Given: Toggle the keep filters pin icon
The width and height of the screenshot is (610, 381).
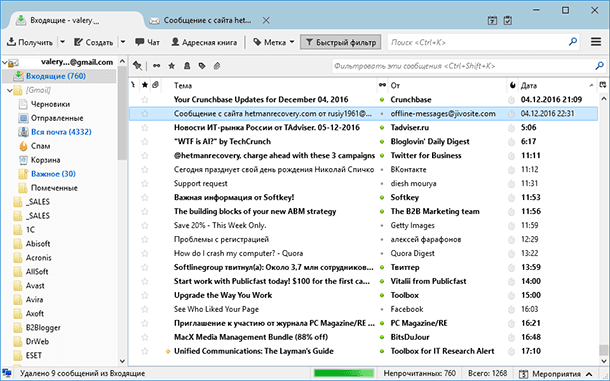Looking at the screenshot, I should 137,66.
